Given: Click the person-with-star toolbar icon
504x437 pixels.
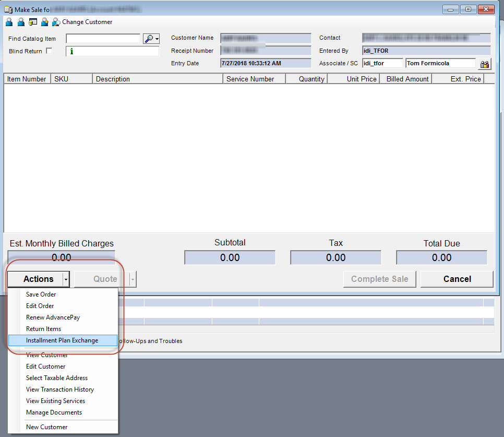Looking at the screenshot, I should click(x=45, y=22).
